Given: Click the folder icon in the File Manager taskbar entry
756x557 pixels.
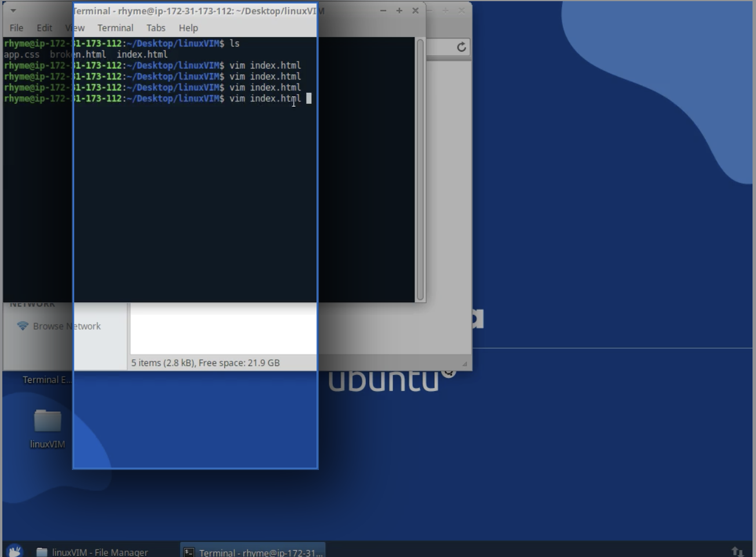Looking at the screenshot, I should (41, 552).
